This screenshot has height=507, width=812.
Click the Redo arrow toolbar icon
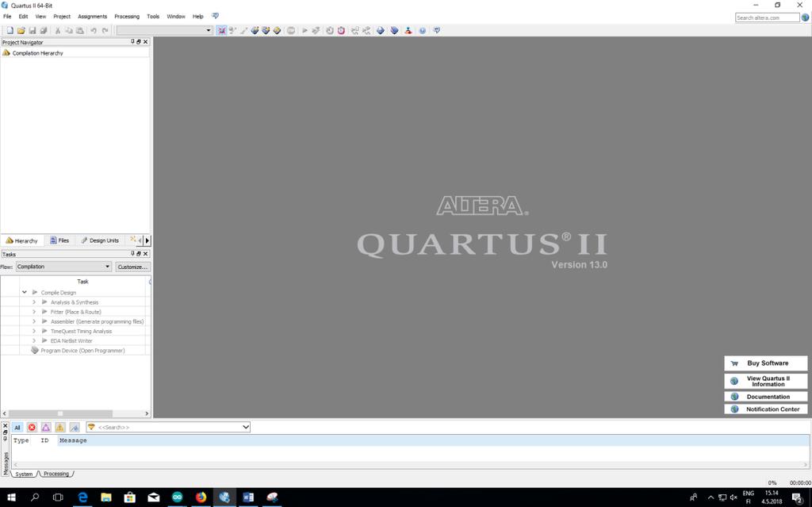coord(105,31)
